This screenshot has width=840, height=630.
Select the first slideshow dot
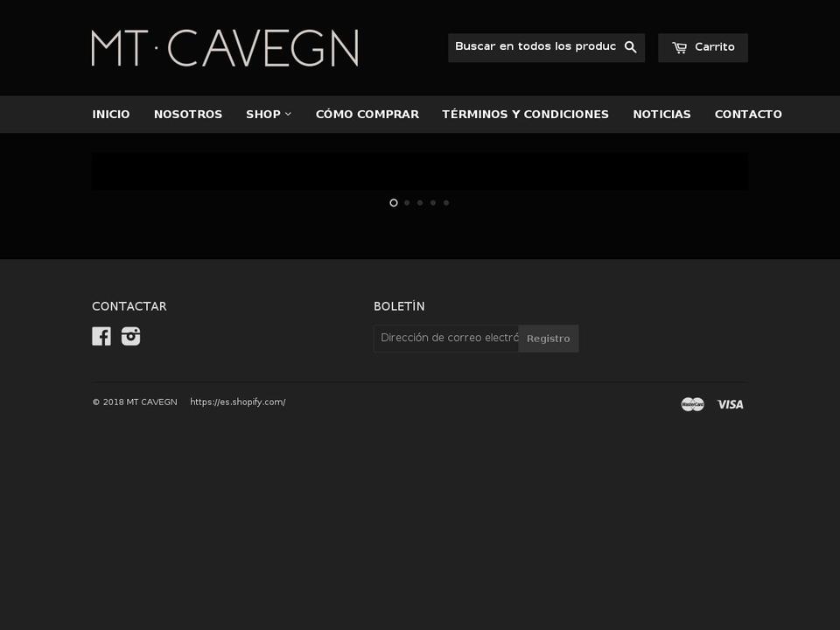pos(394,202)
